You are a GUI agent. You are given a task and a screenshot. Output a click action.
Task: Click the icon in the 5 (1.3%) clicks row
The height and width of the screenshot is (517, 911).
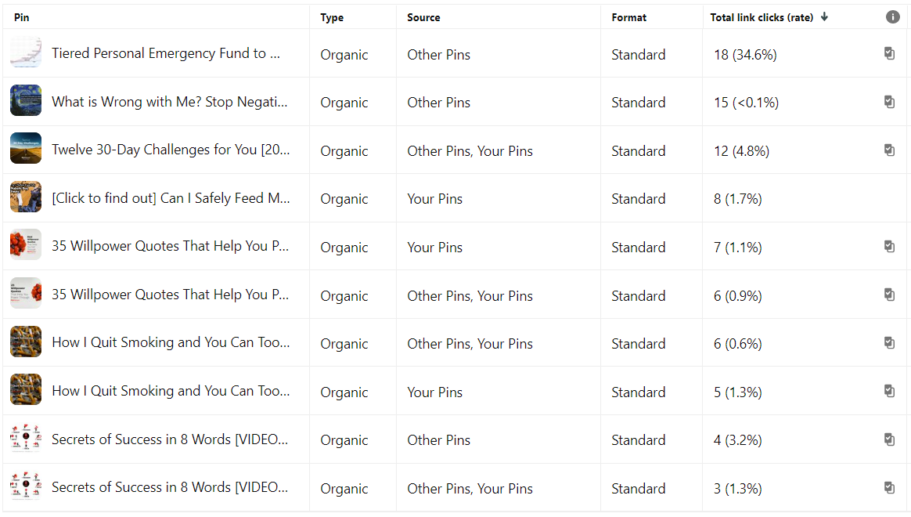tap(889, 391)
